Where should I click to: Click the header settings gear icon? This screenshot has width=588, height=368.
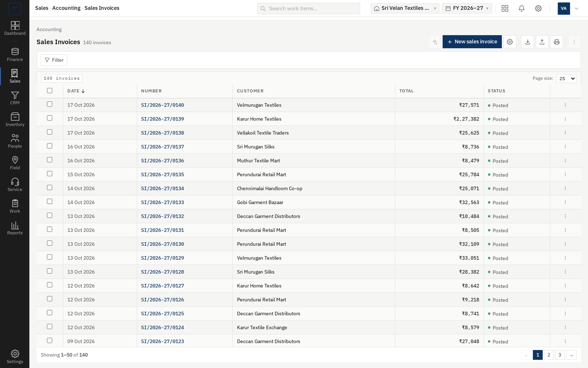pyautogui.click(x=538, y=8)
